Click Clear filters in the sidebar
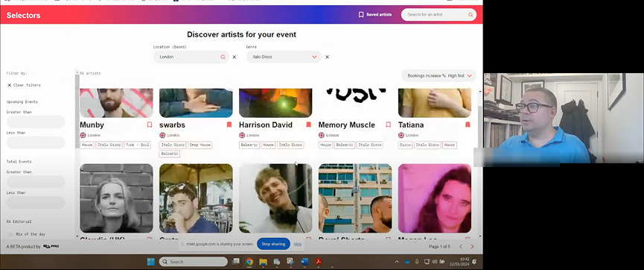The image size is (644, 270). (x=24, y=85)
